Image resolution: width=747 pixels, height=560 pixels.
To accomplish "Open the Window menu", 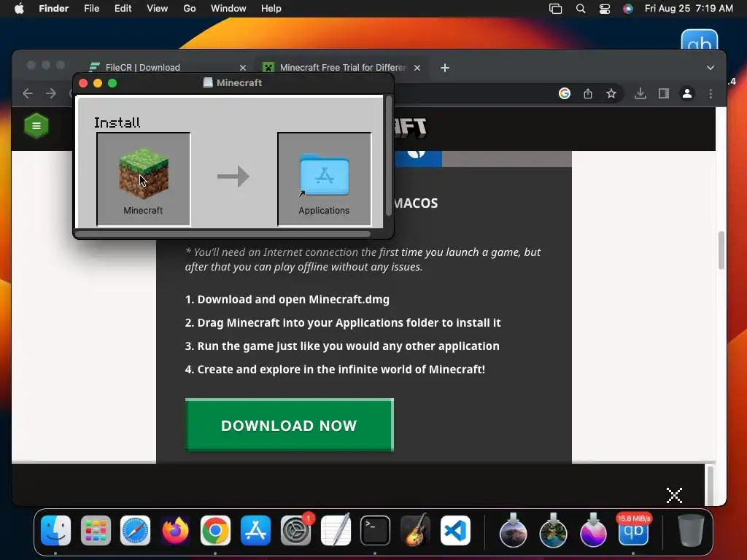I will 228,9.
